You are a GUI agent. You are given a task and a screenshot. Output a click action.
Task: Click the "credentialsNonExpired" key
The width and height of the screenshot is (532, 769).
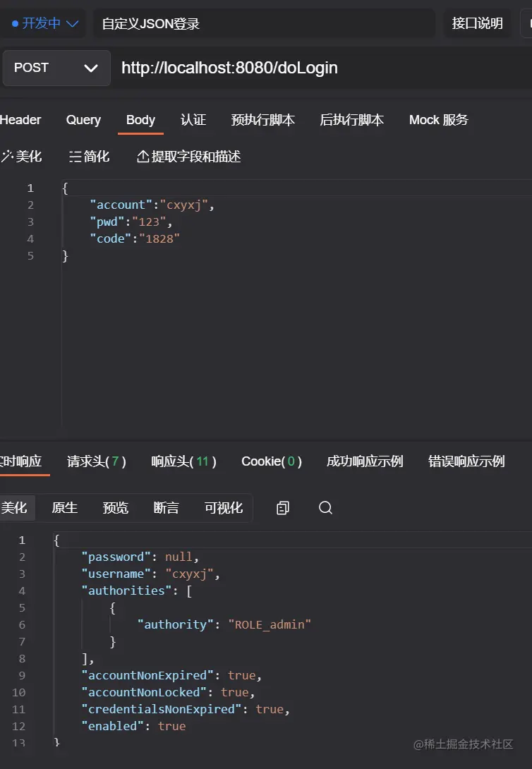[x=161, y=709]
